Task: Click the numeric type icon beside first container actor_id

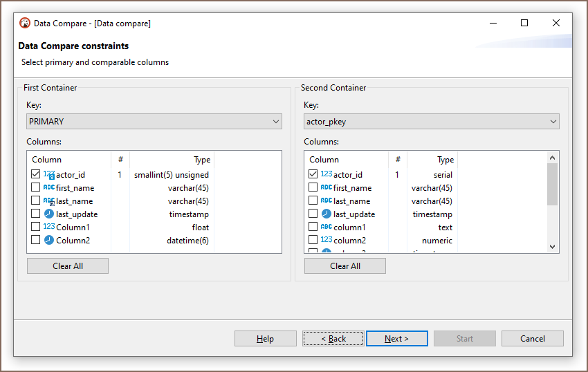Action: point(49,175)
